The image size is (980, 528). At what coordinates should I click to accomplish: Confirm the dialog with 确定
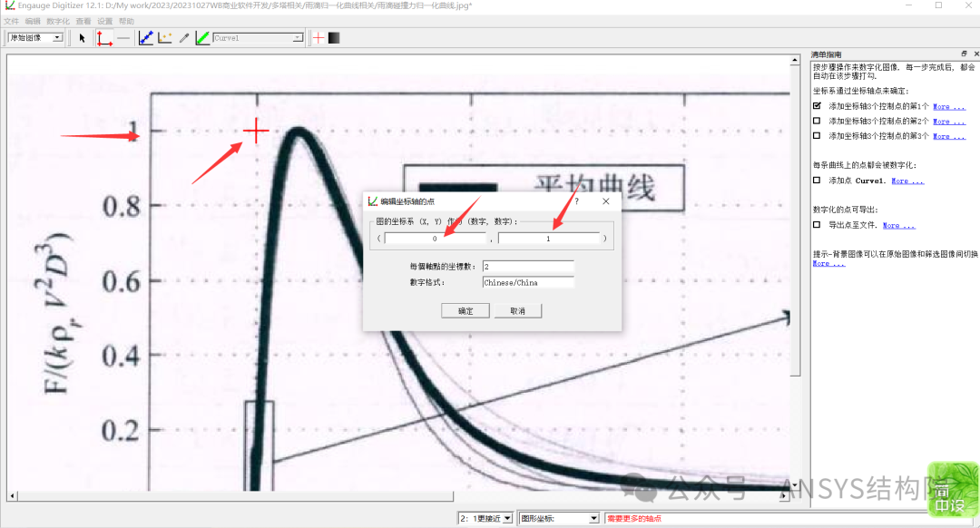tap(465, 310)
